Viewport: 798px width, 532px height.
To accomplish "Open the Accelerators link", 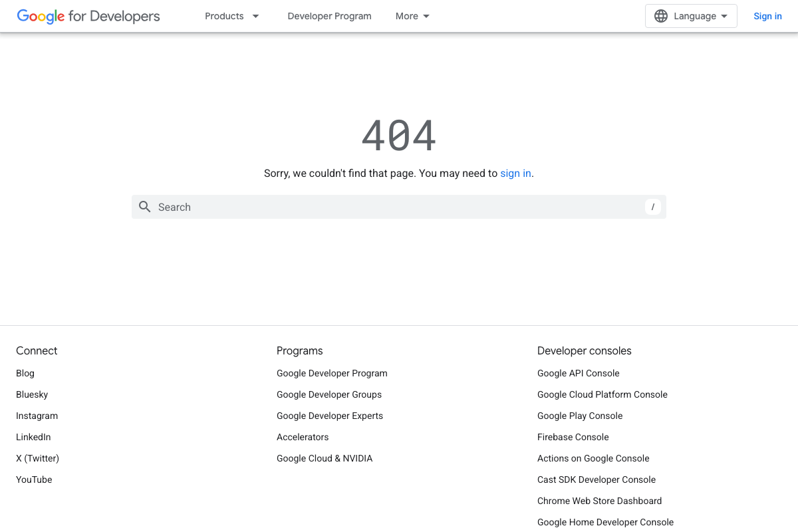I will point(303,437).
